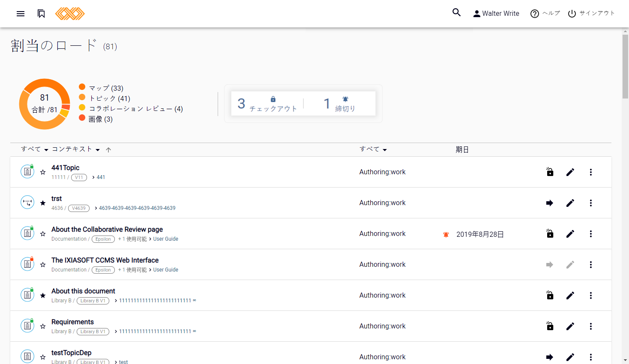629x364 pixels.
Task: Release lock icon for 441Topic
Action: pyautogui.click(x=550, y=172)
